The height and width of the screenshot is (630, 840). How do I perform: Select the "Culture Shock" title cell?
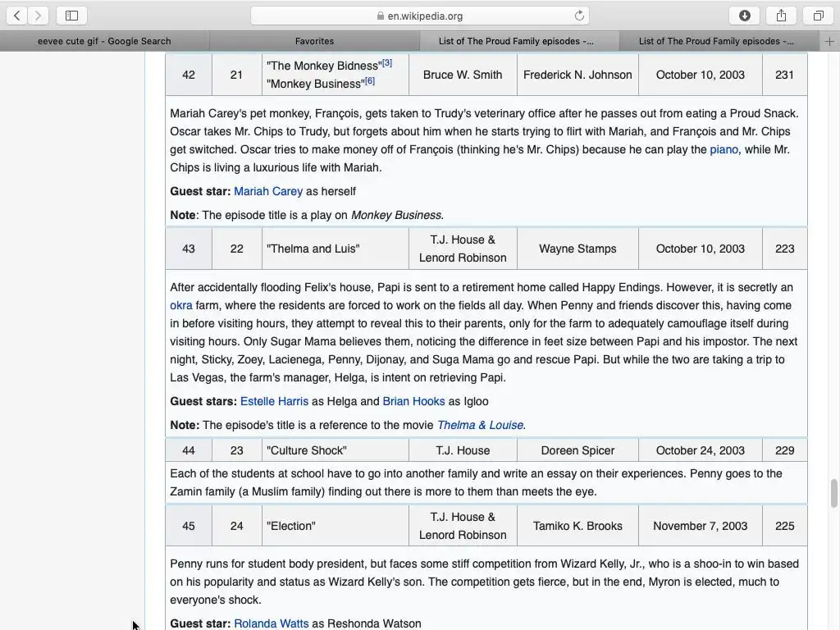point(336,450)
